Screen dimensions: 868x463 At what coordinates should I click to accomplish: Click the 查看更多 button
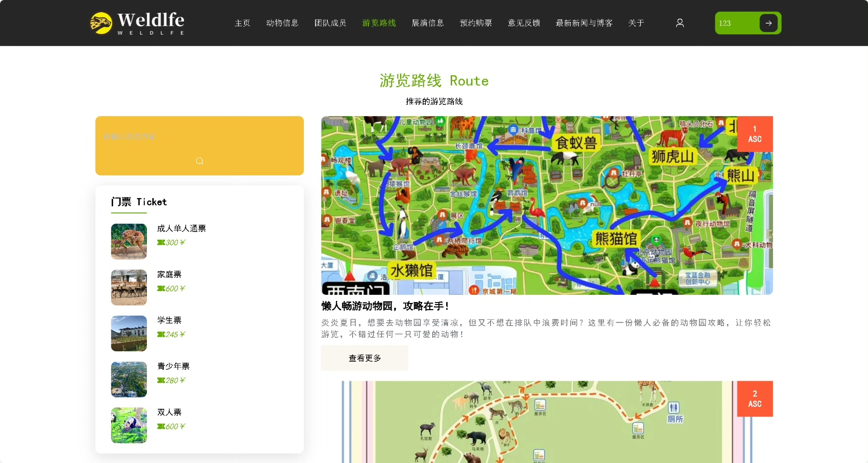(365, 358)
